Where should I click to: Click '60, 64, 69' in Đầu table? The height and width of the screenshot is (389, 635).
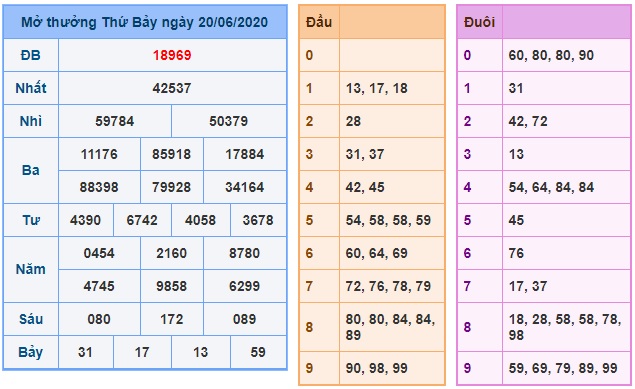click(x=377, y=253)
